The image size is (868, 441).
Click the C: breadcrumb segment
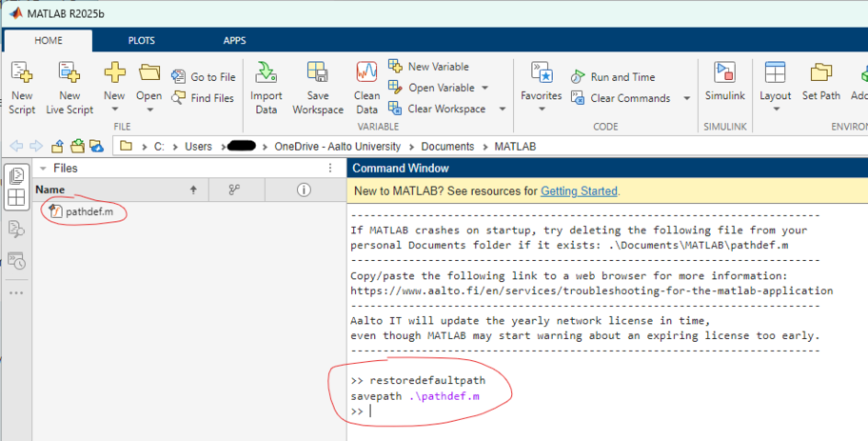tap(159, 147)
